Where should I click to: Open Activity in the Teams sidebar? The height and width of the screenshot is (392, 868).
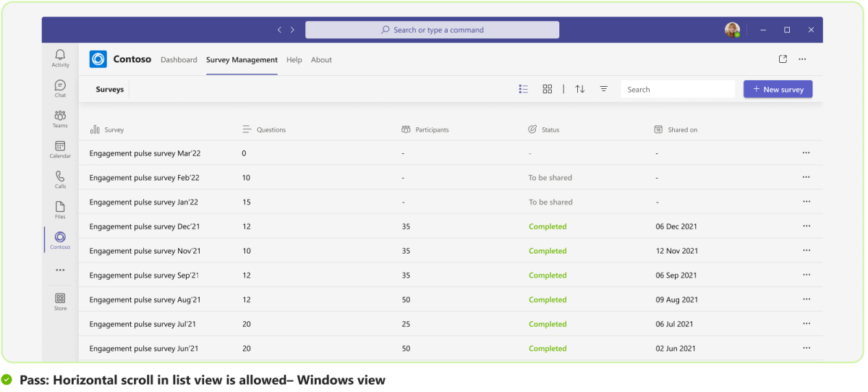click(60, 58)
